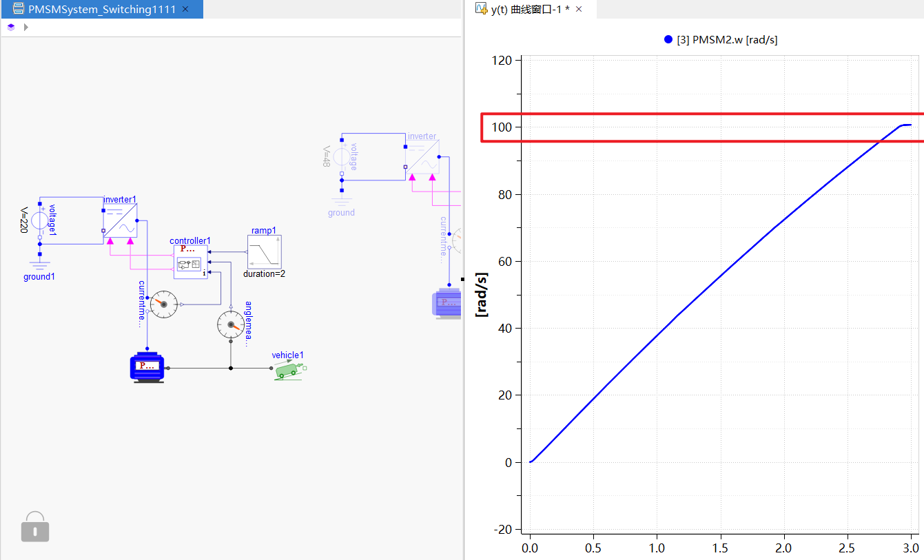Click the ramp1 name label
The height and width of the screenshot is (560, 924).
[264, 231]
